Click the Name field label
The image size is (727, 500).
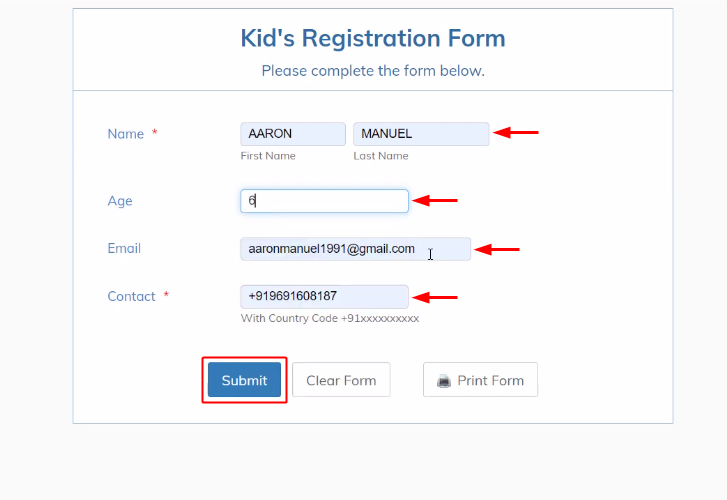coord(126,134)
